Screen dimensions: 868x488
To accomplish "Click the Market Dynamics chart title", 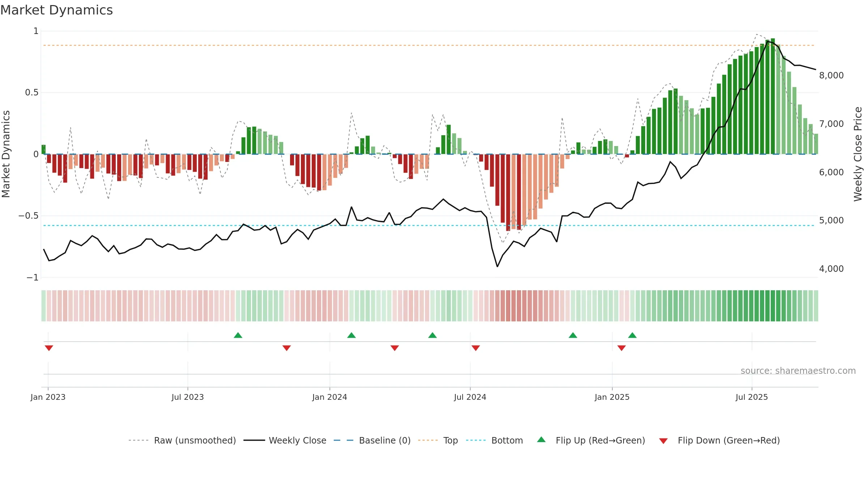I will [56, 10].
